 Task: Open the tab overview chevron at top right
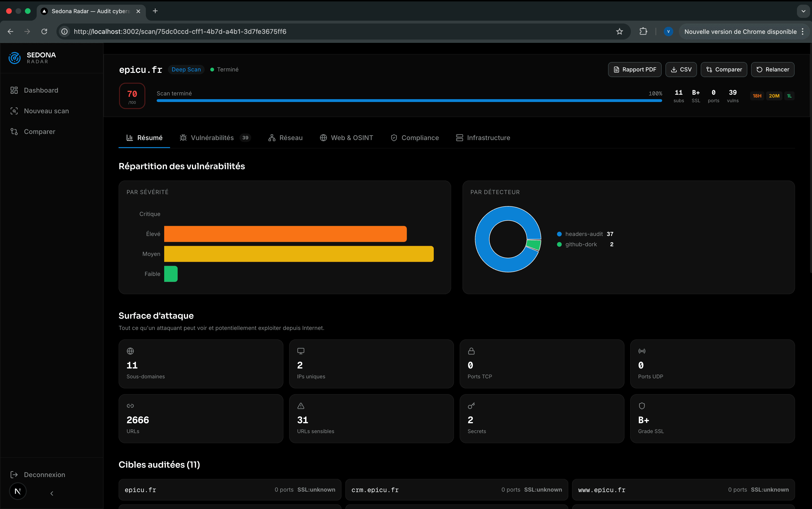pyautogui.click(x=803, y=11)
